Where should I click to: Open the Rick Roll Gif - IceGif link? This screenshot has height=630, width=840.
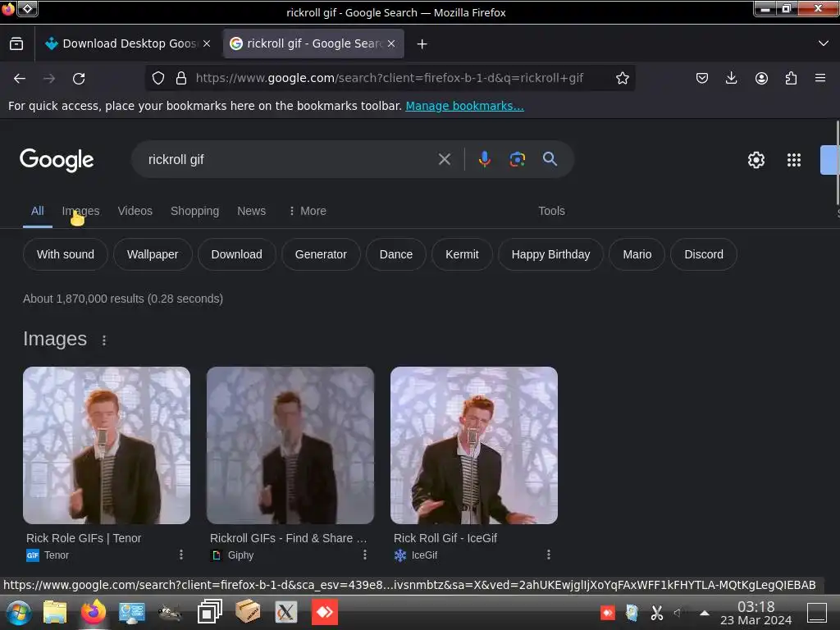[x=445, y=538]
